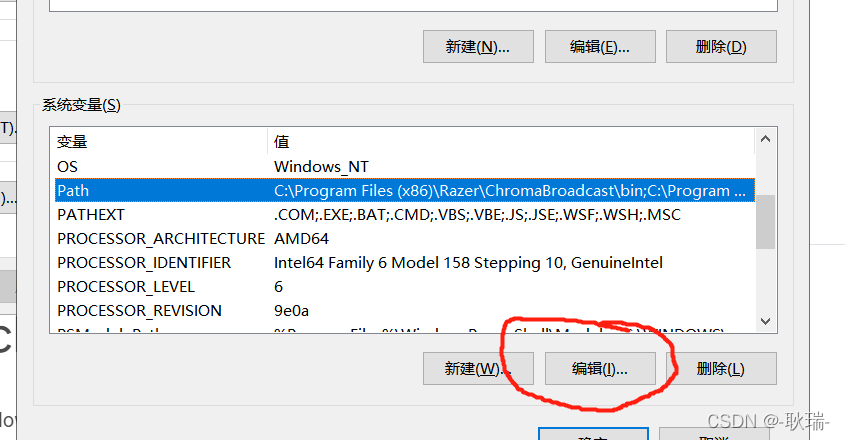The image size is (845, 440).
Task: Click the Intel64 Family 6 value cell
Action: pyautogui.click(x=468, y=263)
